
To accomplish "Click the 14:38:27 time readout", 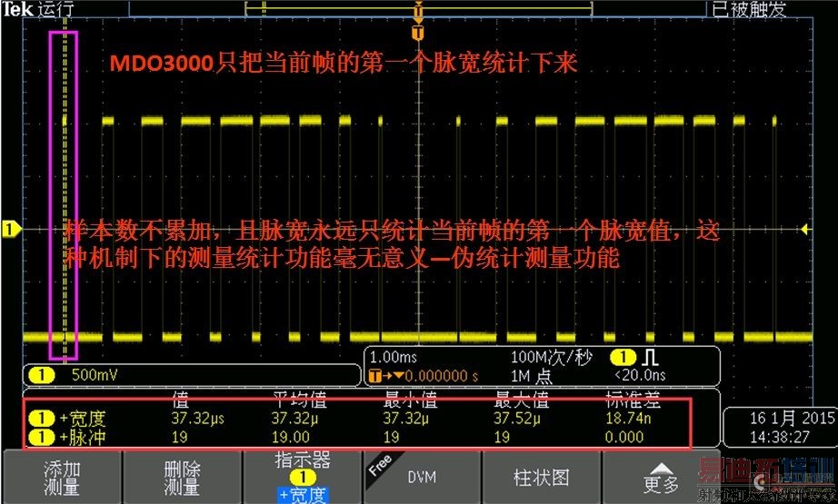I will coord(779,438).
